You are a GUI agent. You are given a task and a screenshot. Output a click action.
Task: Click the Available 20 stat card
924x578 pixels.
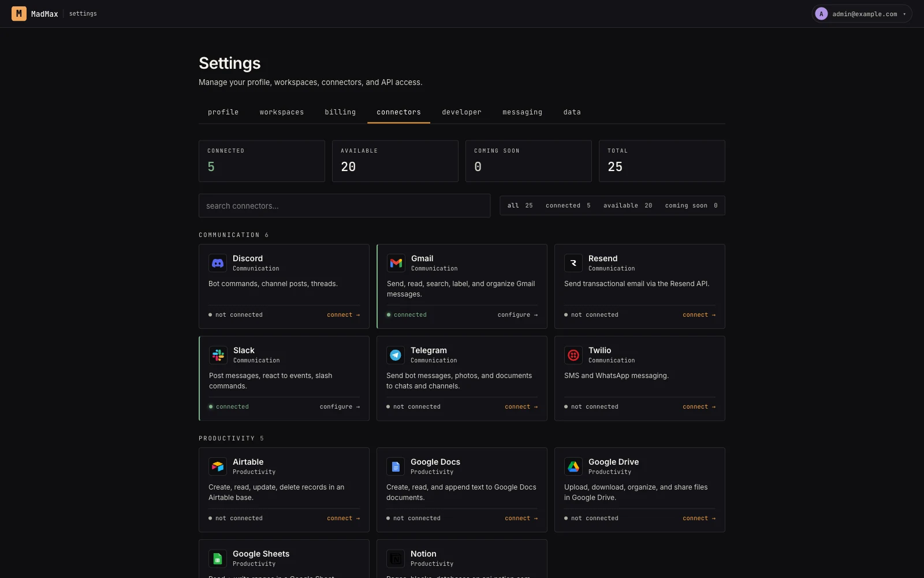[x=395, y=161]
